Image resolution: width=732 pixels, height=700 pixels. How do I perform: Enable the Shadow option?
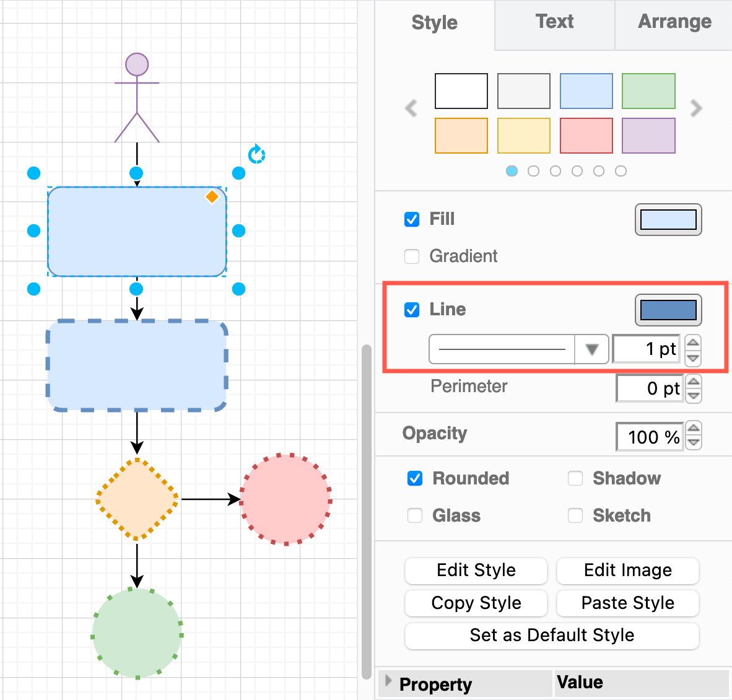(575, 478)
